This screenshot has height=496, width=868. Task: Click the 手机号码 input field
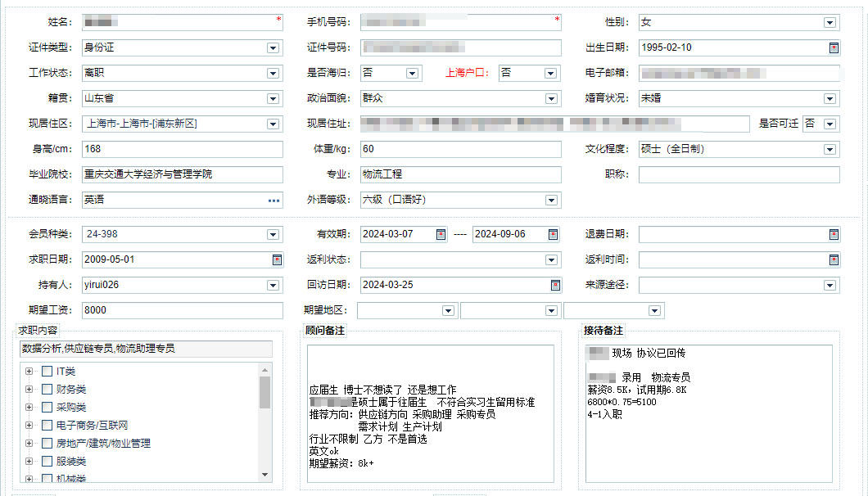(x=461, y=22)
